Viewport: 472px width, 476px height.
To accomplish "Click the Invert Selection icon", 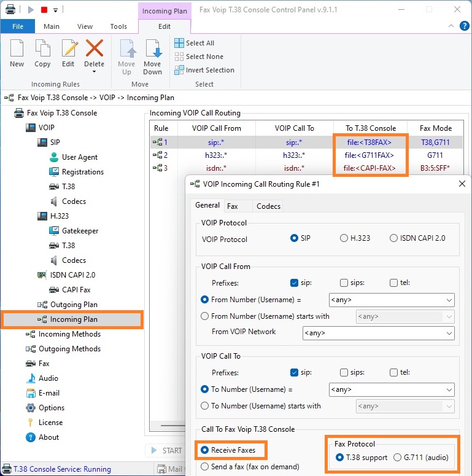I will (179, 70).
